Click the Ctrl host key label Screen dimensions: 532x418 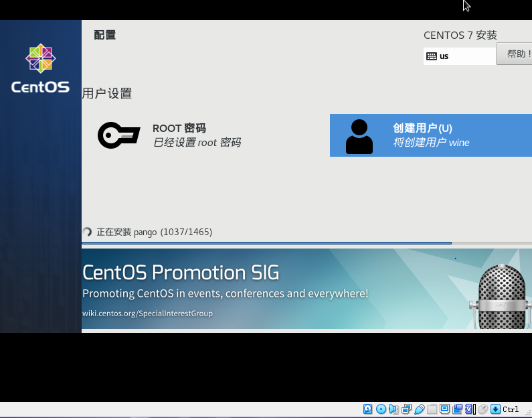511,409
